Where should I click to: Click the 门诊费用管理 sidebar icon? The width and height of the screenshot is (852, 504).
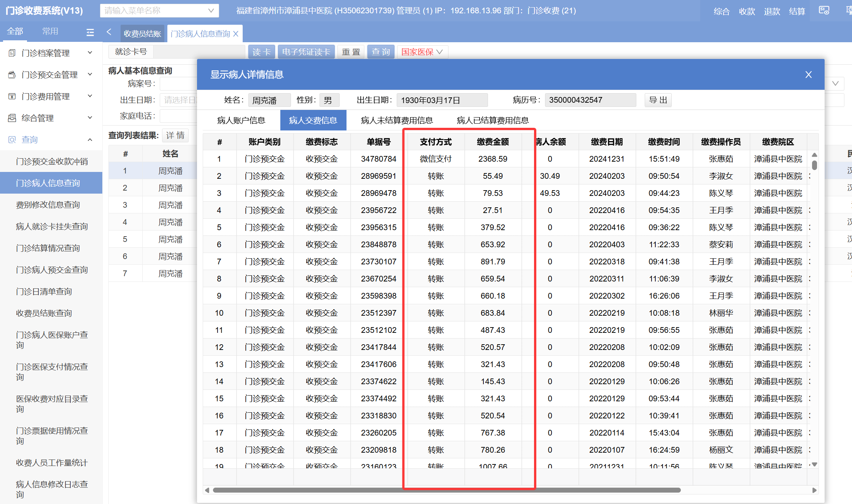(12, 96)
